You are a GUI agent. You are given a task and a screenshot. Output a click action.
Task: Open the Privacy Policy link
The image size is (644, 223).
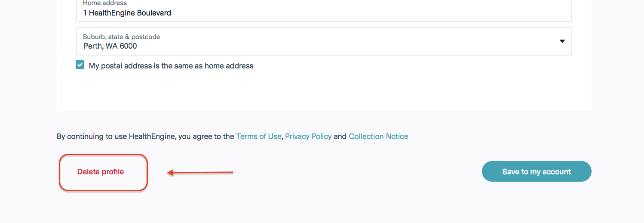click(x=308, y=136)
